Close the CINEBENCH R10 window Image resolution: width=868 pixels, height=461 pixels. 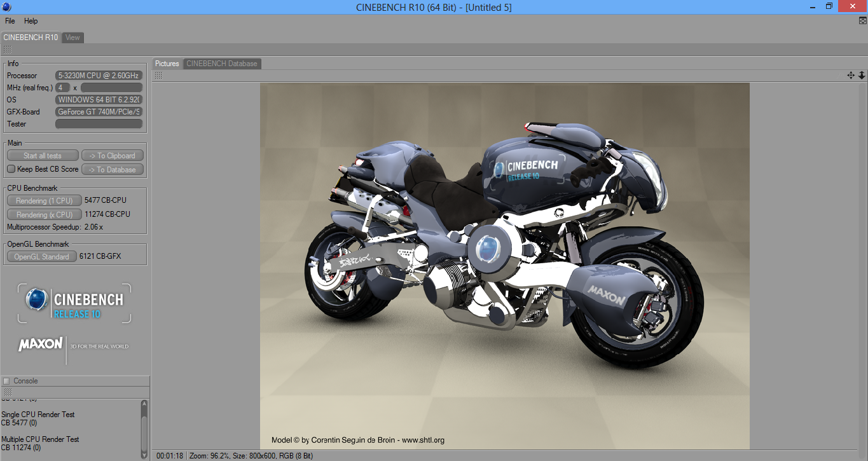(x=853, y=6)
